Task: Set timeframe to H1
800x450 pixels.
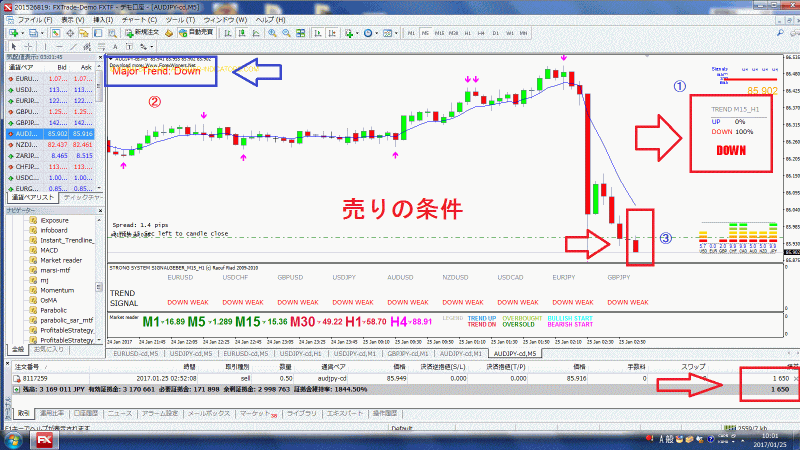Action: click(x=467, y=33)
